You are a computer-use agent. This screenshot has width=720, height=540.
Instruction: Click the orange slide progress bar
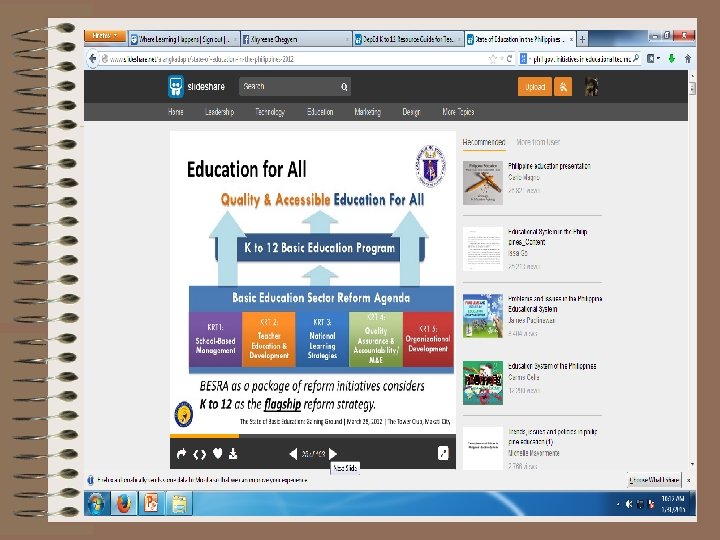click(x=204, y=436)
